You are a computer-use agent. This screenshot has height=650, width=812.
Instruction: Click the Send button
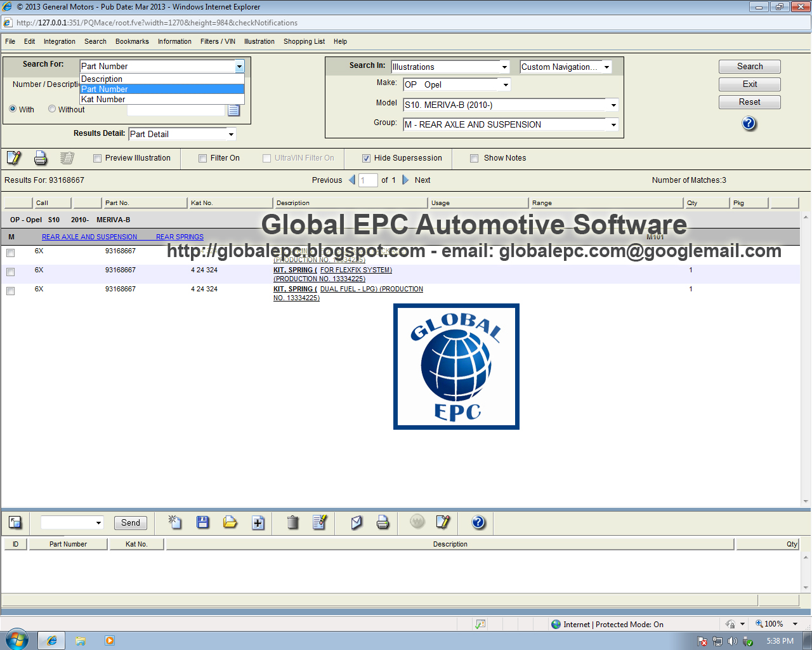pos(131,522)
